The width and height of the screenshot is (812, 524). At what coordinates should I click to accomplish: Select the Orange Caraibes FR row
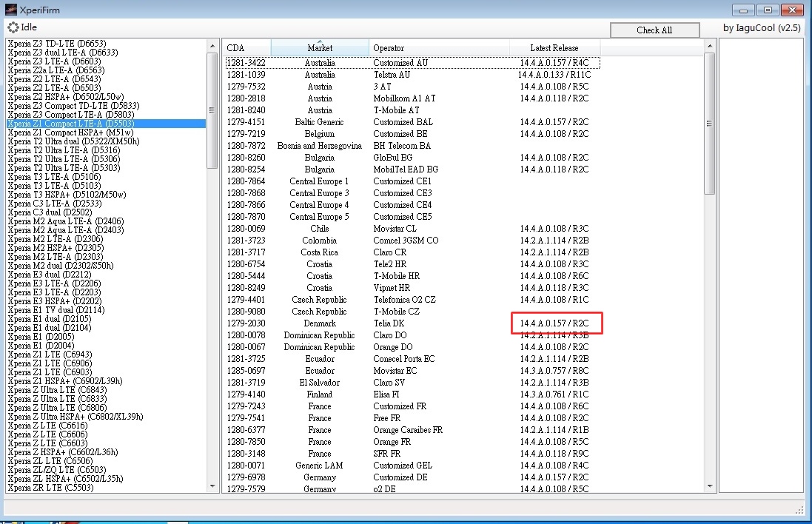(x=412, y=430)
